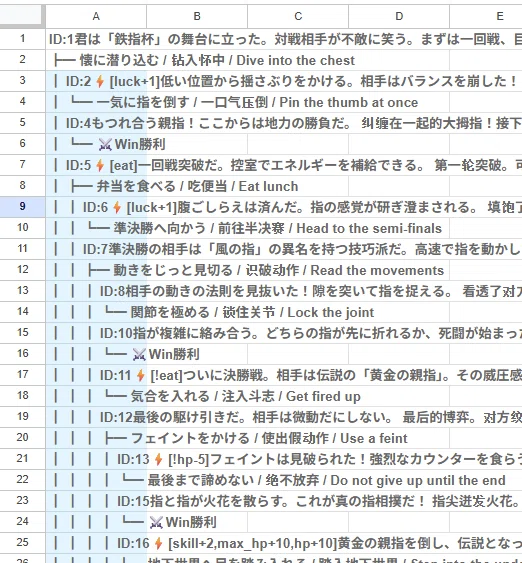522x563 pixels.
Task: Select row 15 header
Action: point(23,332)
